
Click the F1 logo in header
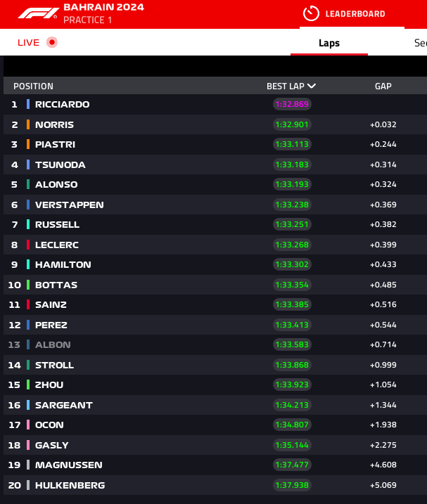[x=38, y=13]
